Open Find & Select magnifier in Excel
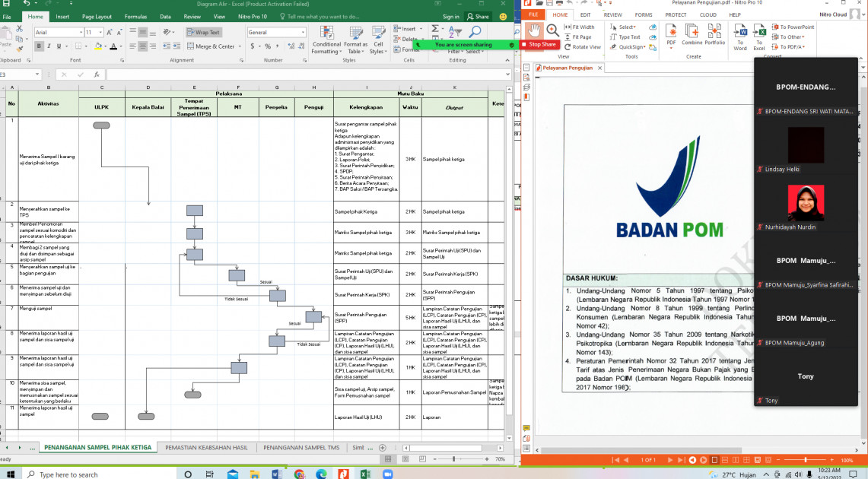The image size is (868, 479). pyautogui.click(x=475, y=33)
